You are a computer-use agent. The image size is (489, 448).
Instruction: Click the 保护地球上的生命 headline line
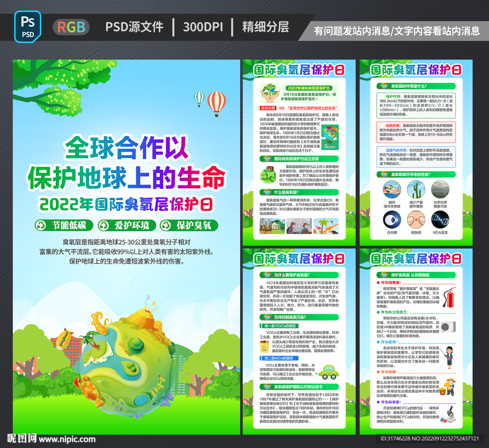click(x=126, y=177)
